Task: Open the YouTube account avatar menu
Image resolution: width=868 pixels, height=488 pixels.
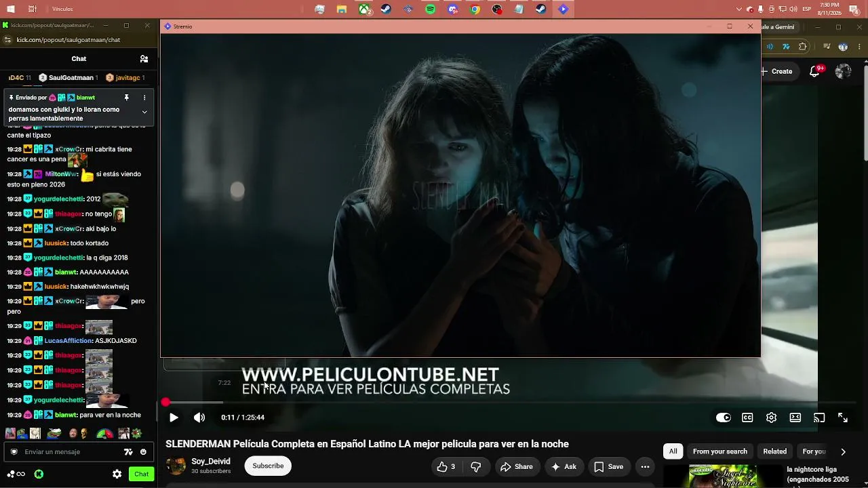Action: pos(844,71)
